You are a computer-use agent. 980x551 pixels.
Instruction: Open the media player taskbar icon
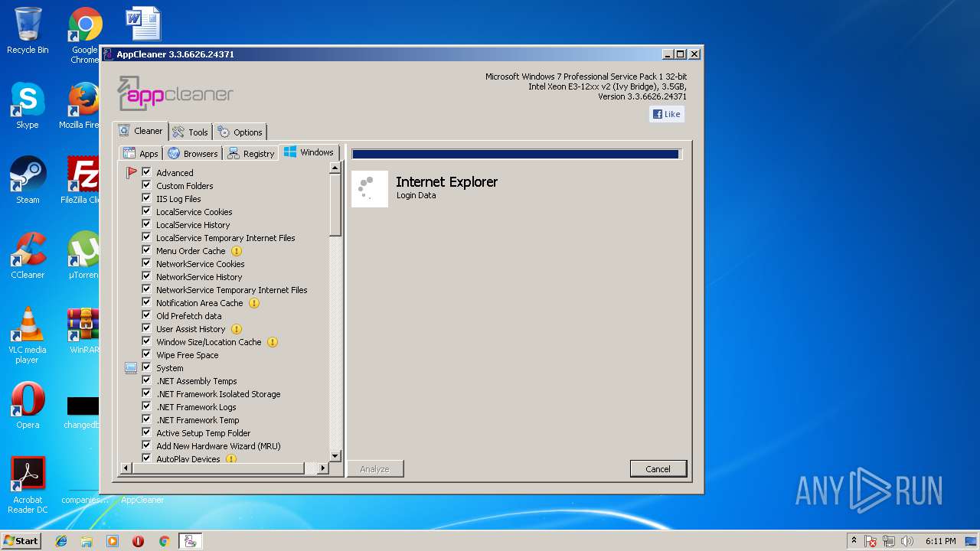click(113, 541)
